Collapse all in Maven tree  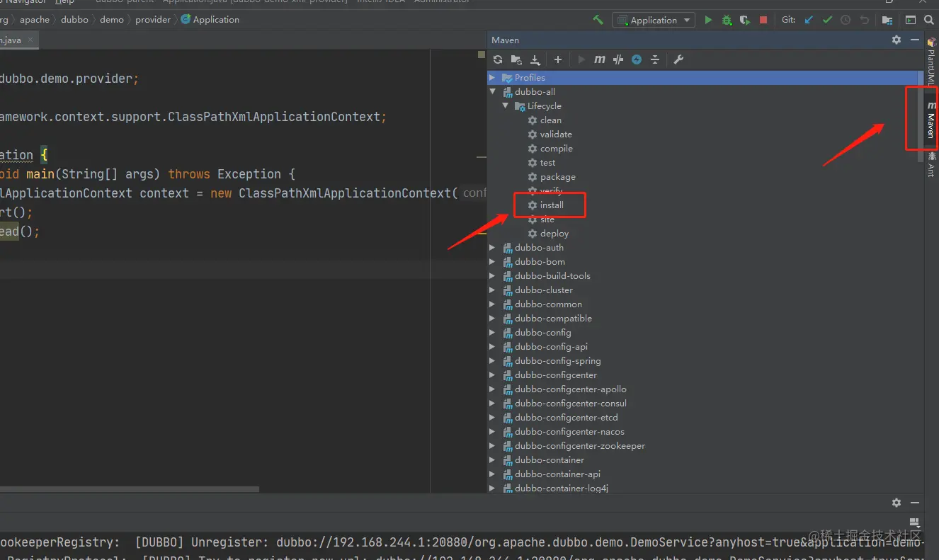655,59
